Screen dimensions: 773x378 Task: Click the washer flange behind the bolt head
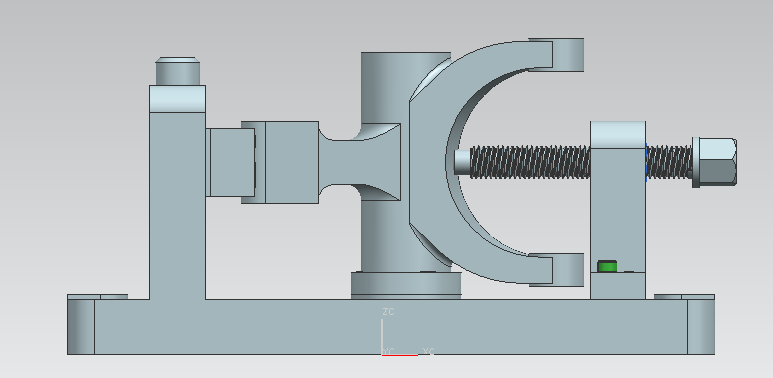point(696,162)
